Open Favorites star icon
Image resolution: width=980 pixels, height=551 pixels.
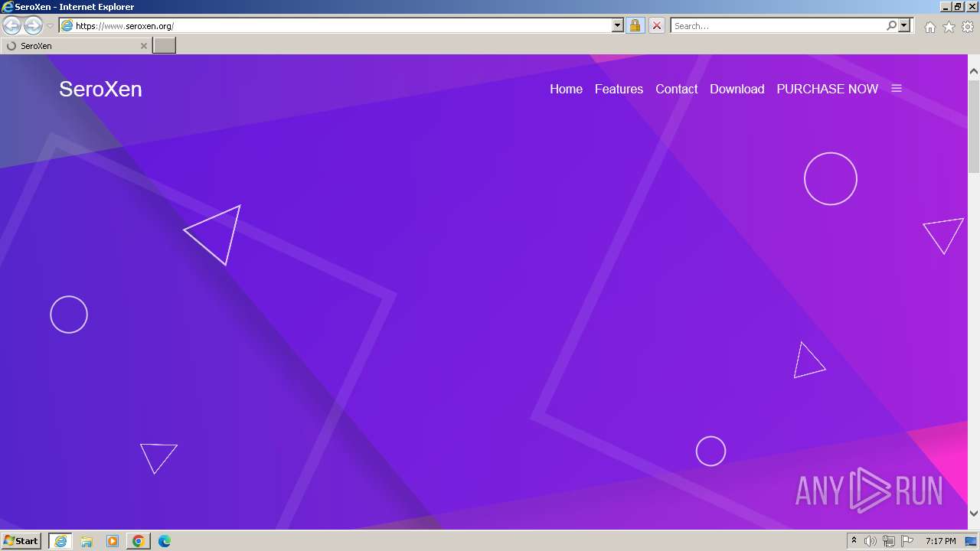(x=949, y=27)
